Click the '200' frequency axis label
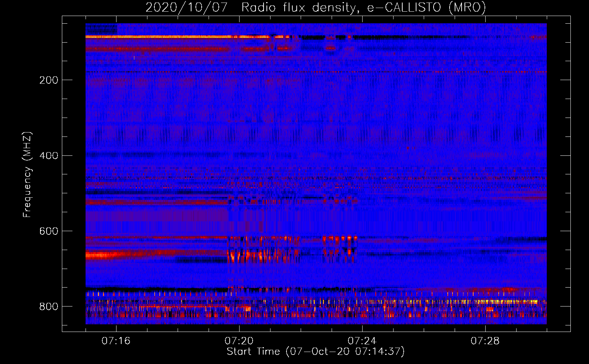The image size is (589, 364). tap(49, 80)
